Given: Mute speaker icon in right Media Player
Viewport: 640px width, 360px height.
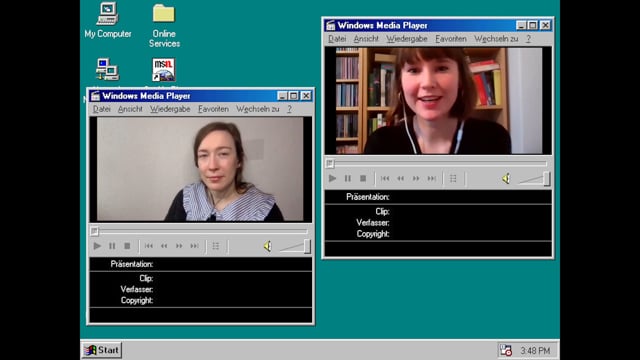Looking at the screenshot, I should 506,178.
